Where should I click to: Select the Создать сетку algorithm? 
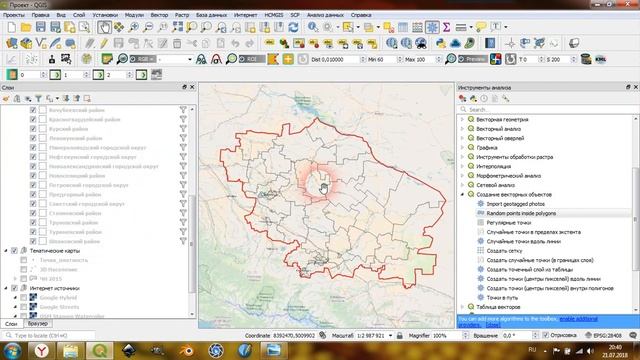504,251
